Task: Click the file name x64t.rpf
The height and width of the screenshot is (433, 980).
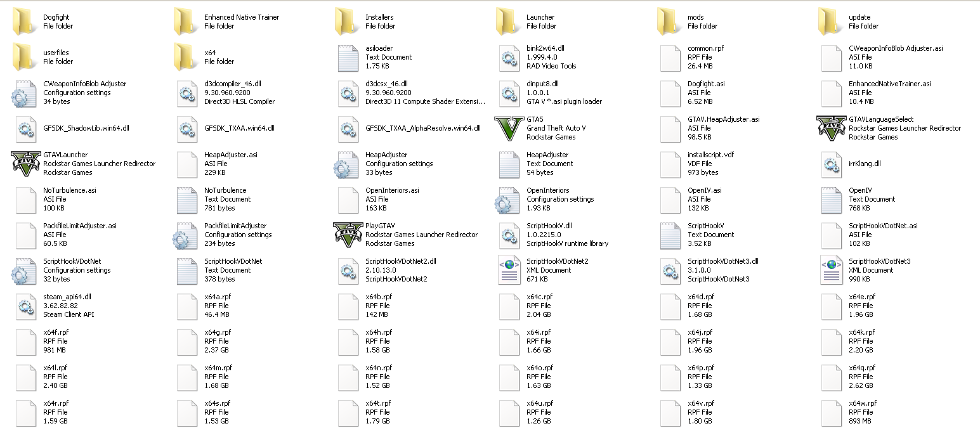Action: pos(378,403)
